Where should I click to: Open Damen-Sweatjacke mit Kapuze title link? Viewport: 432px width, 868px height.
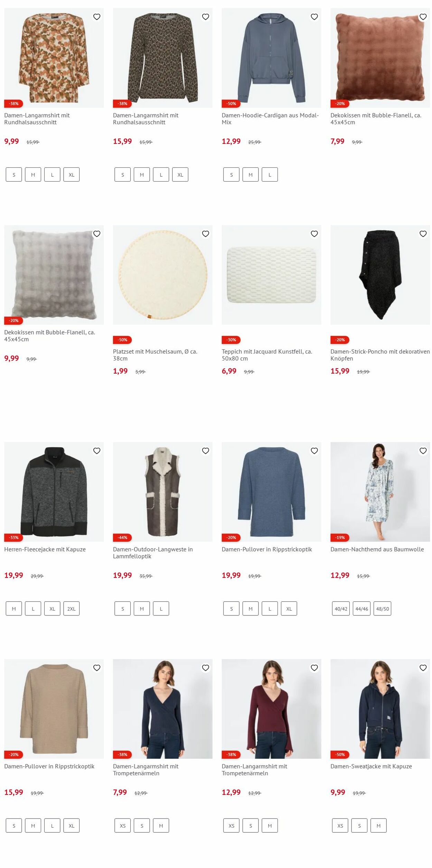[371, 766]
